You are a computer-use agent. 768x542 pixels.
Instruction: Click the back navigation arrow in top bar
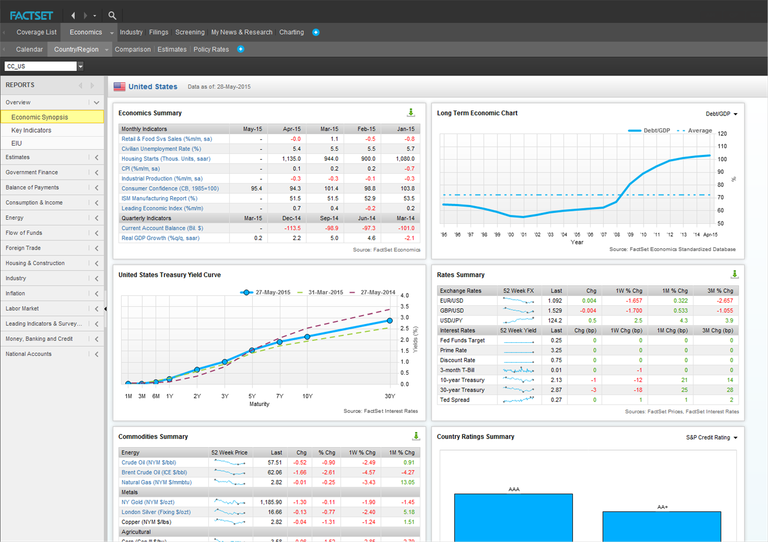[x=73, y=16]
